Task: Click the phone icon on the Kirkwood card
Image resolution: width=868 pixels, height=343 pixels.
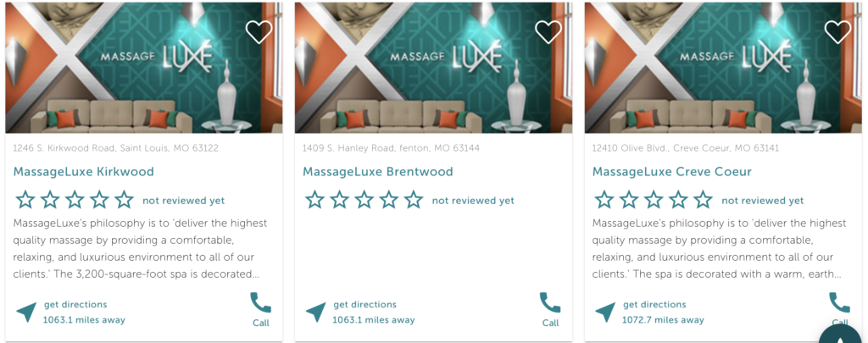Action: [x=261, y=303]
